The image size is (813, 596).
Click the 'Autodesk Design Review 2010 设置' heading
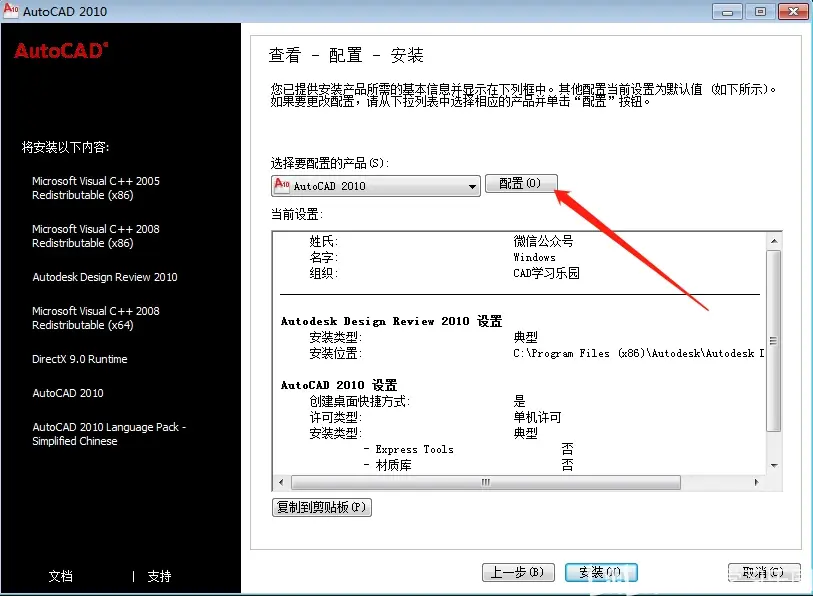pyautogui.click(x=391, y=321)
